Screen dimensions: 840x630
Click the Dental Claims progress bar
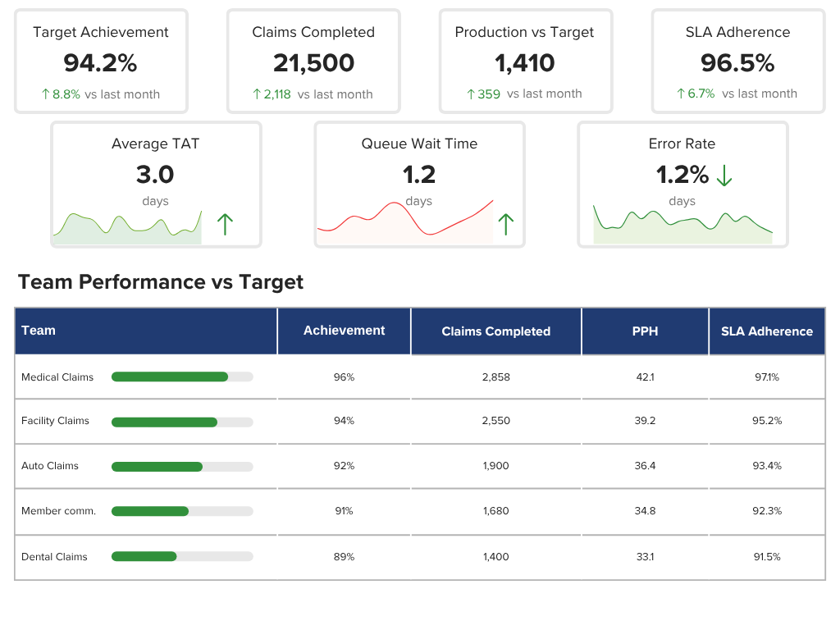point(182,557)
